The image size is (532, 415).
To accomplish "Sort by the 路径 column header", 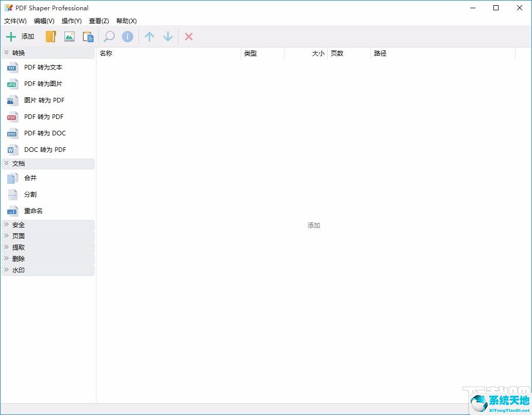I will 443,54.
